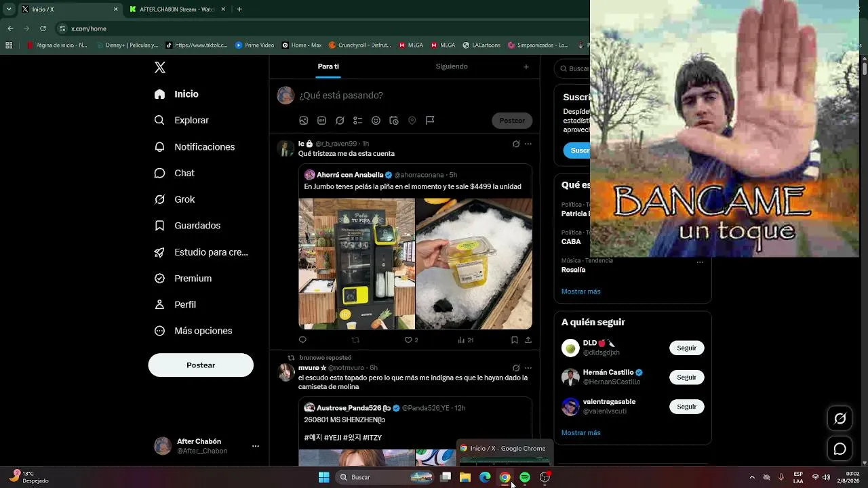Viewport: 868px width, 488px height.
Task: Click the X logo in the sidebar
Action: point(160,67)
